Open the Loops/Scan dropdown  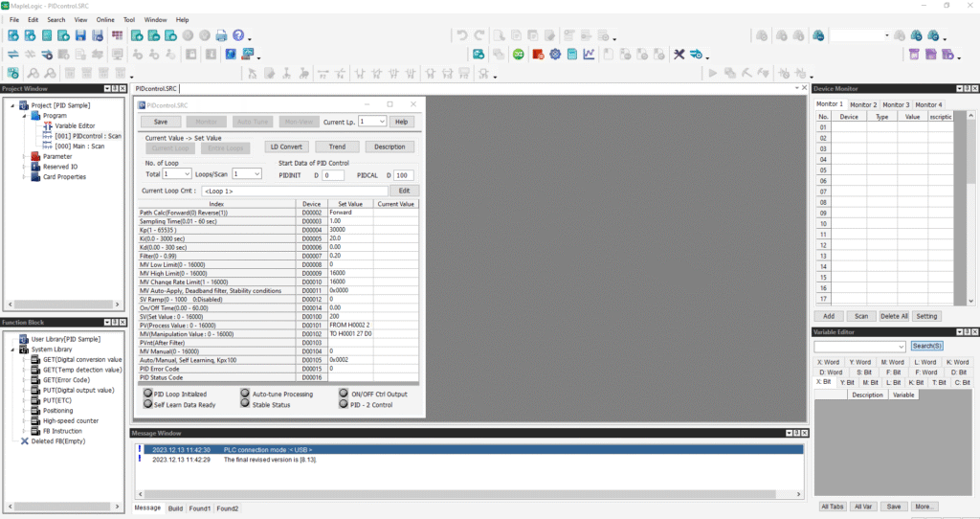pyautogui.click(x=256, y=174)
